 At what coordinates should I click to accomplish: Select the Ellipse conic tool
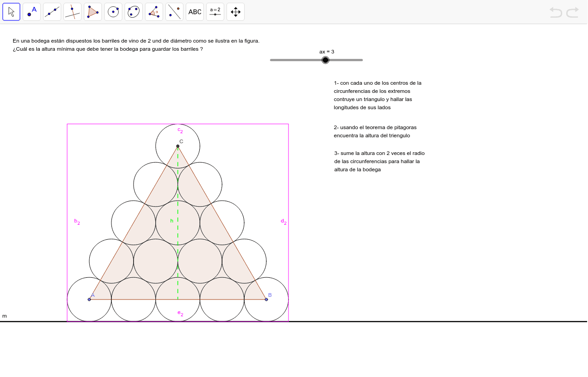[134, 12]
